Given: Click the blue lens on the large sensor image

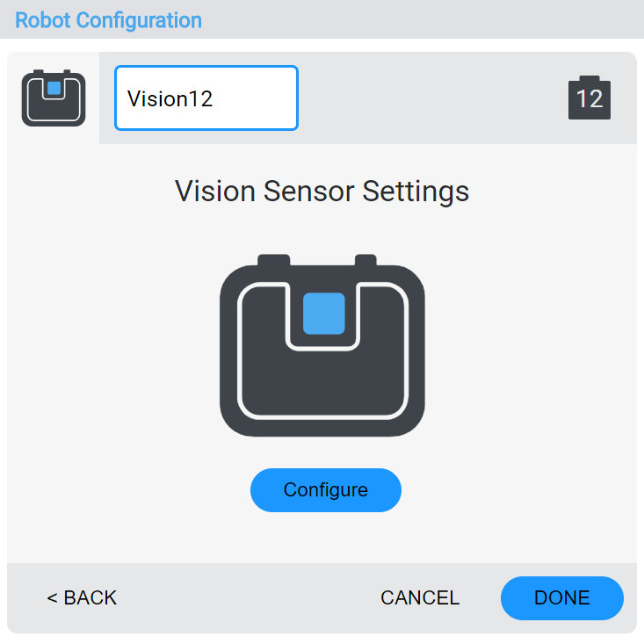Looking at the screenshot, I should [x=323, y=314].
